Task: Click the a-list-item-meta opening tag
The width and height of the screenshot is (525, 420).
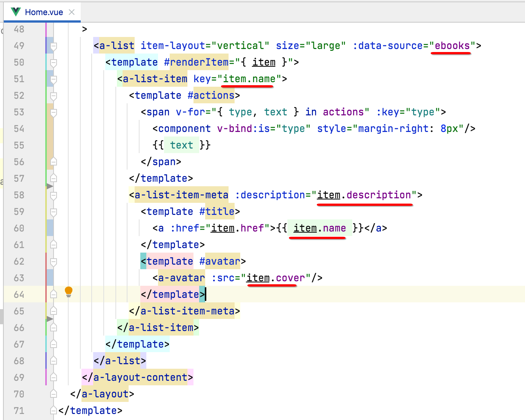Action: coord(179,195)
